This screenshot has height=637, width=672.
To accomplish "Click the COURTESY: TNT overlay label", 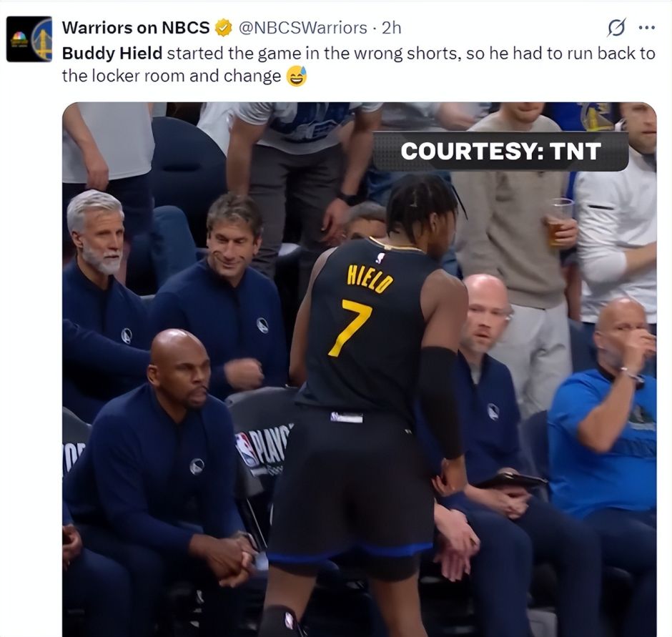I will pyautogui.click(x=500, y=151).
